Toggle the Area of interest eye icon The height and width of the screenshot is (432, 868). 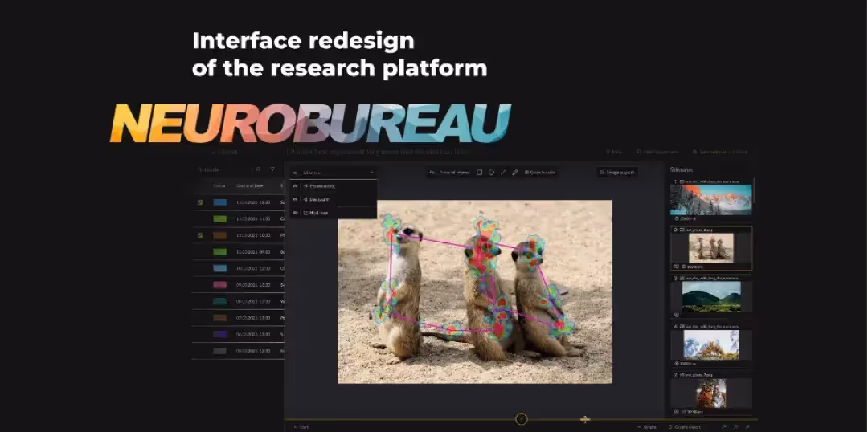tap(432, 172)
